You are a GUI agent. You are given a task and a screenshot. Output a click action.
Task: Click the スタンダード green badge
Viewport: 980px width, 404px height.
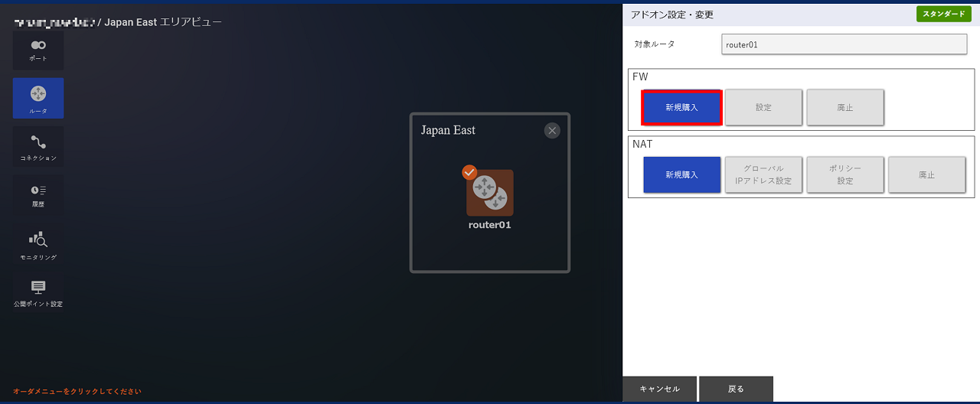pyautogui.click(x=943, y=14)
